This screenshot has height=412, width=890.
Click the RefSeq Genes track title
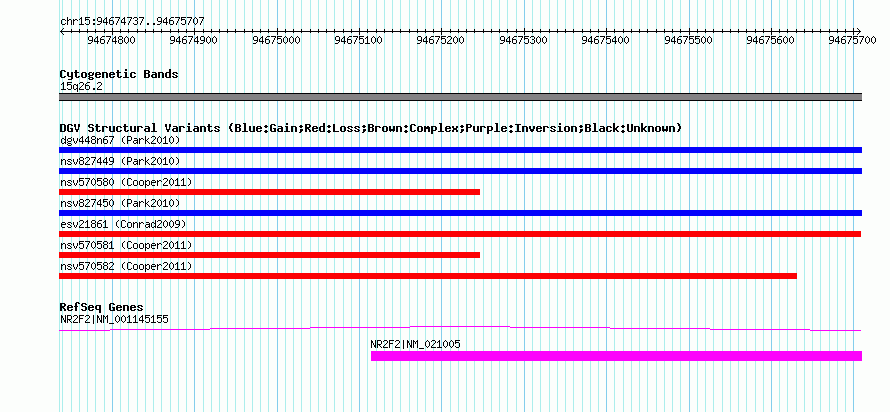point(102,308)
